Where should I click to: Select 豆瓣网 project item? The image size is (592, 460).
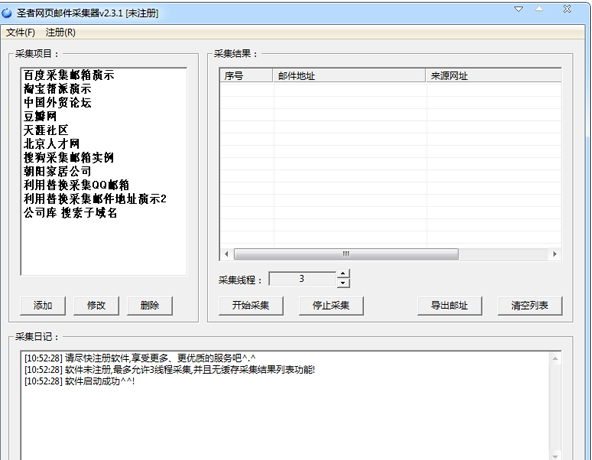pos(40,116)
